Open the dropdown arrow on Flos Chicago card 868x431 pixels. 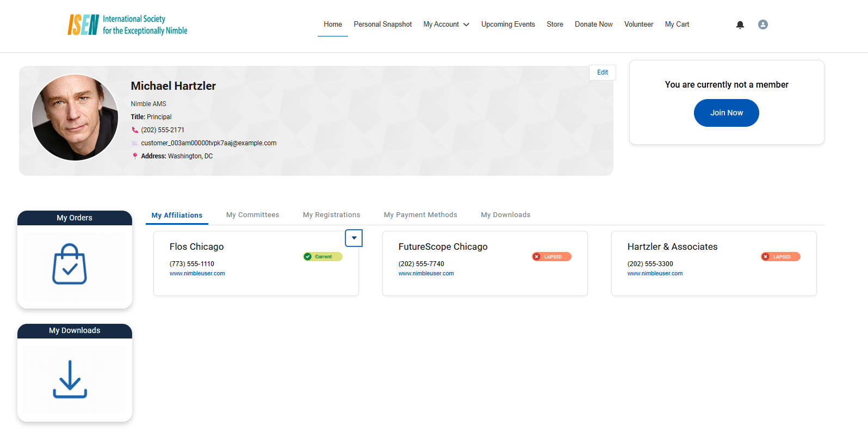pyautogui.click(x=354, y=238)
